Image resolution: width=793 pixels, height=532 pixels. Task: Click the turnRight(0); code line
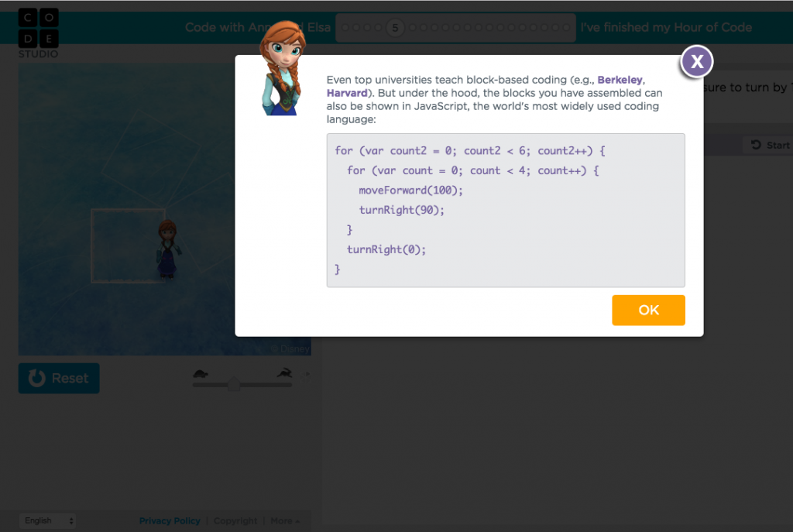(386, 250)
